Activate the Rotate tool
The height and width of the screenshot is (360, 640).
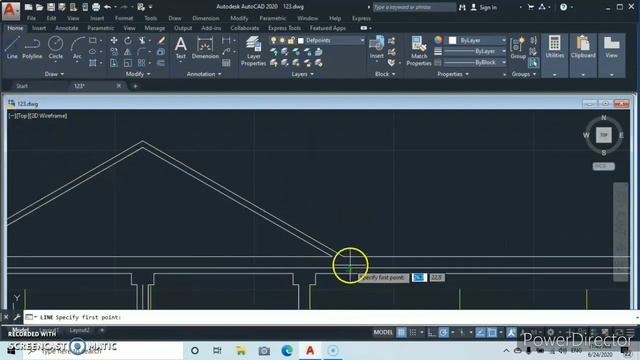pos(128,40)
